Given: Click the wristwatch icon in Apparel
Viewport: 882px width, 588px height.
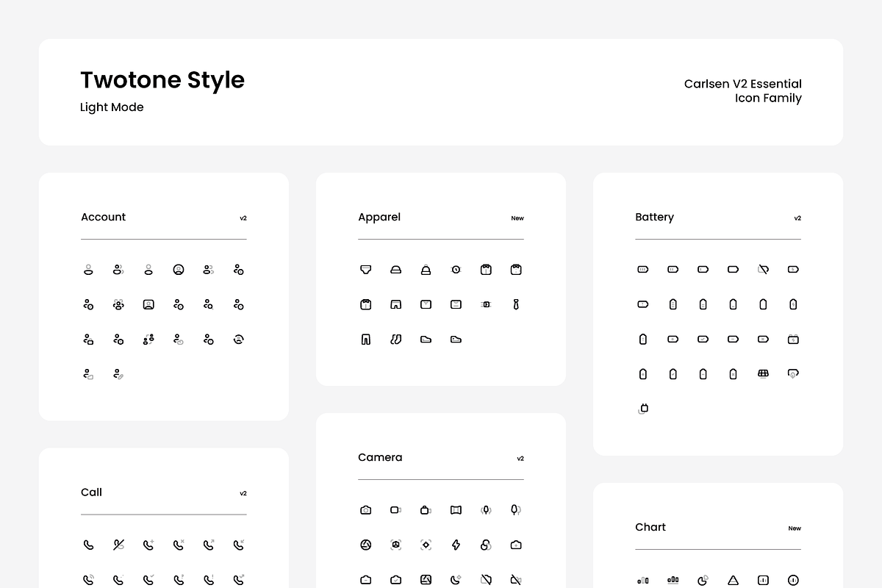Looking at the screenshot, I should click(456, 270).
